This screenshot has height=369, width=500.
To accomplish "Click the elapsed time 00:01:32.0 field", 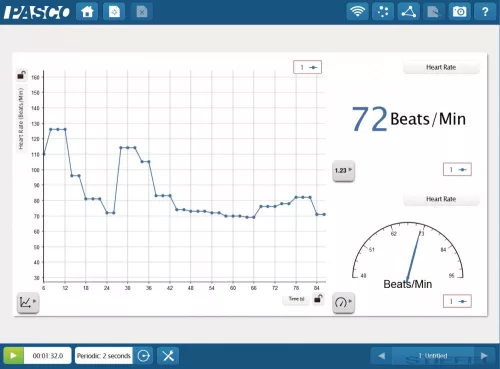I will click(x=48, y=355).
